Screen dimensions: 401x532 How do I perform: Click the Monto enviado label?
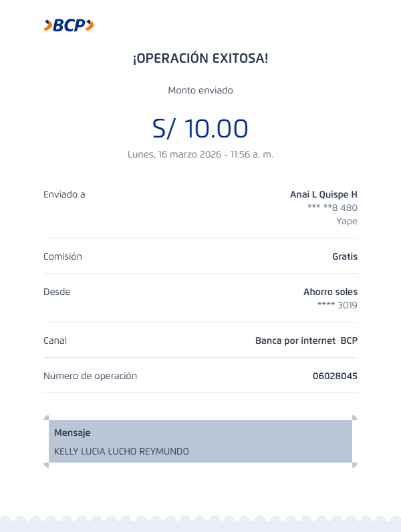tap(200, 90)
